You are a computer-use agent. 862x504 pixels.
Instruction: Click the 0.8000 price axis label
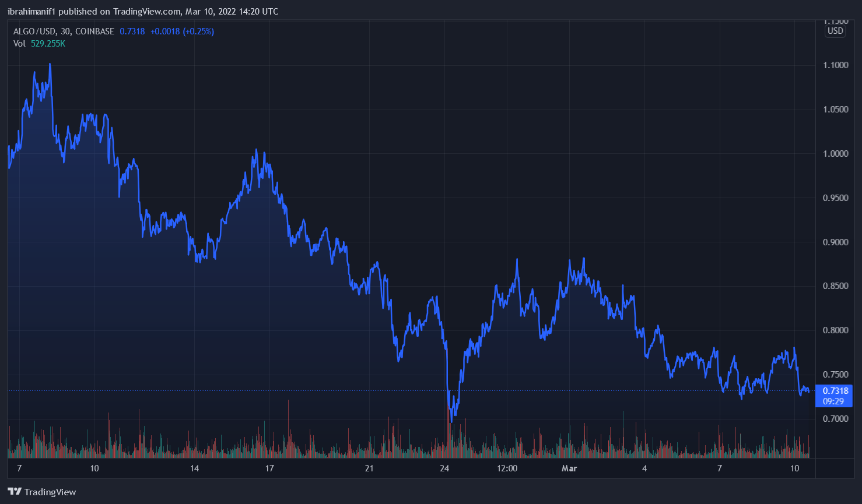coord(835,330)
